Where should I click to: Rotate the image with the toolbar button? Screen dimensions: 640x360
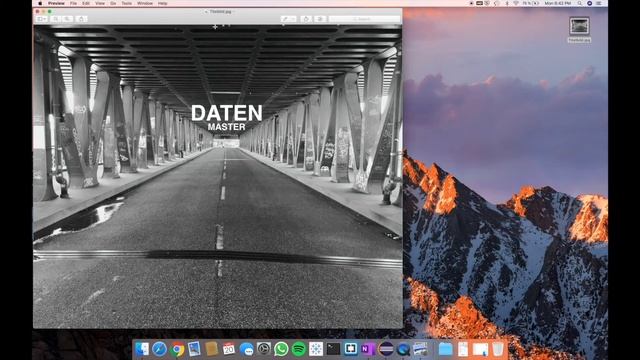point(306,19)
